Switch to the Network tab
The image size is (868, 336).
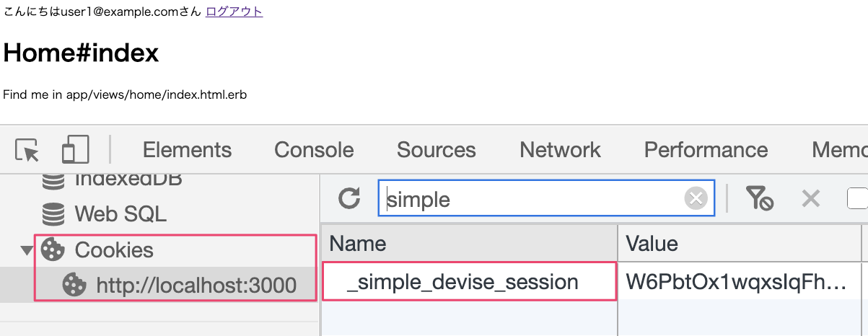tap(560, 150)
